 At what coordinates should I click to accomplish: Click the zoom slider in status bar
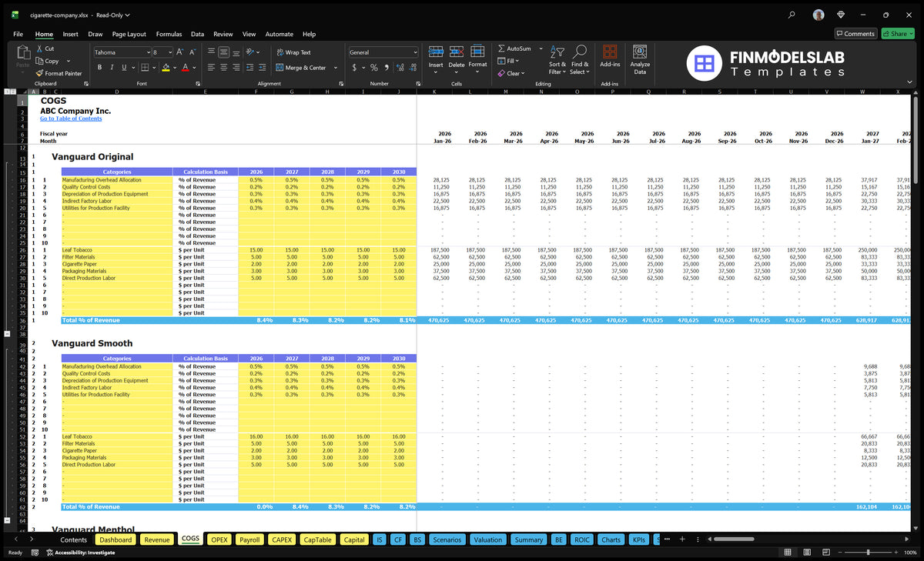coord(868,553)
